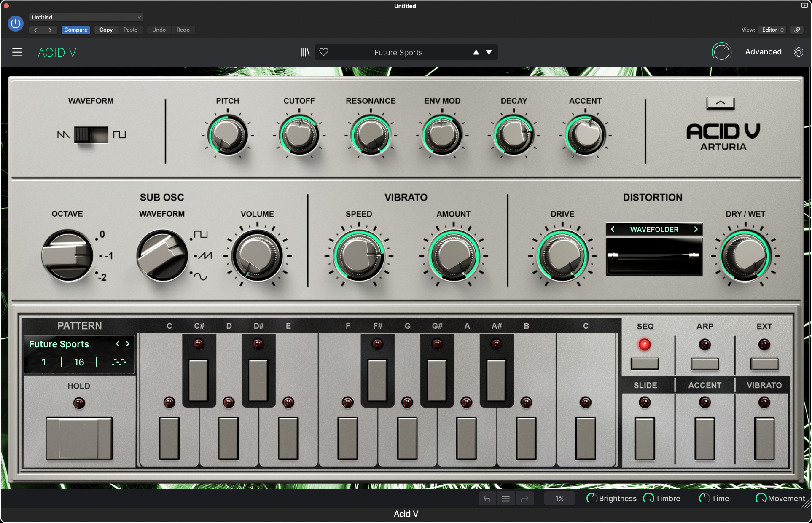Toggle the SEQ mode button
This screenshot has height=523, width=812.
(645, 364)
